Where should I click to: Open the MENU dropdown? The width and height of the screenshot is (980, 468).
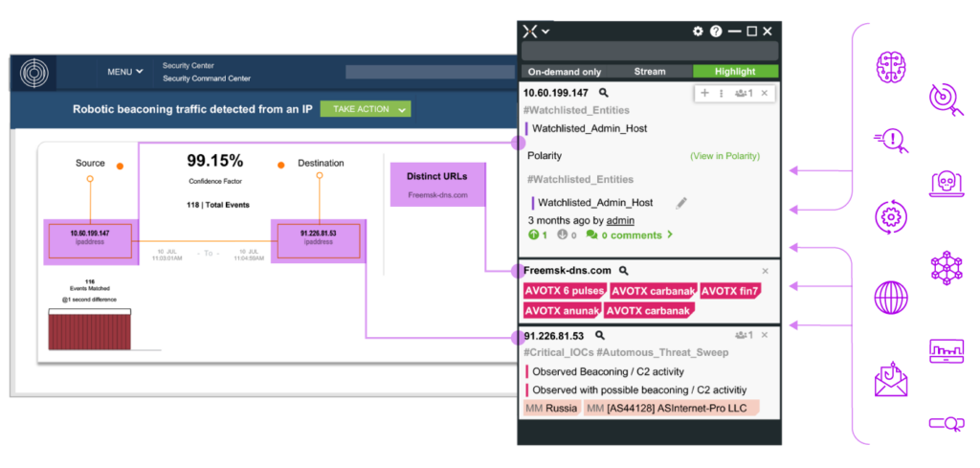(125, 72)
